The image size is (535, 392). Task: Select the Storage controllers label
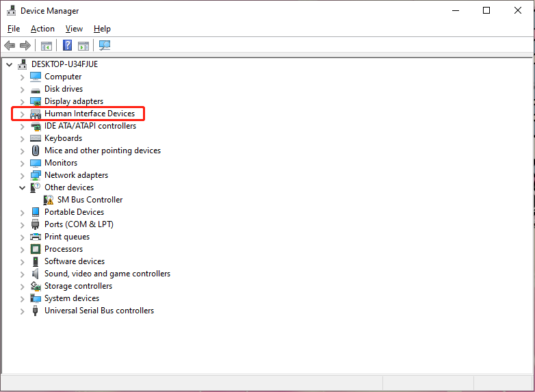pos(78,286)
